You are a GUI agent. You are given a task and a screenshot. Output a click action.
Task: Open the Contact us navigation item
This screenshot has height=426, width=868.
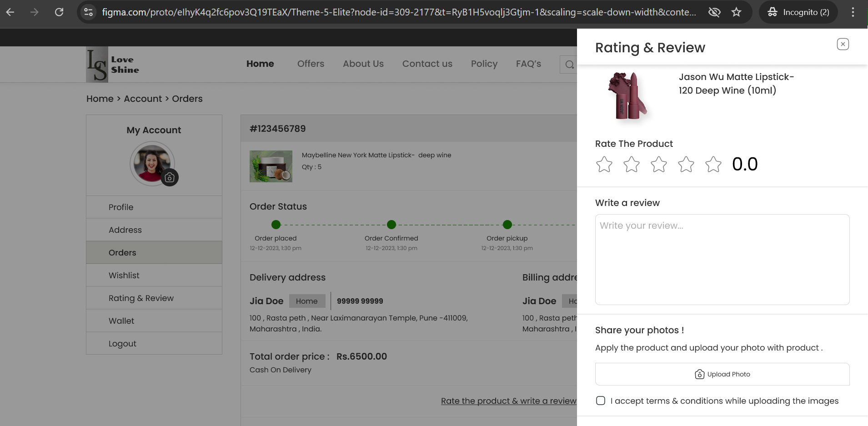(427, 64)
